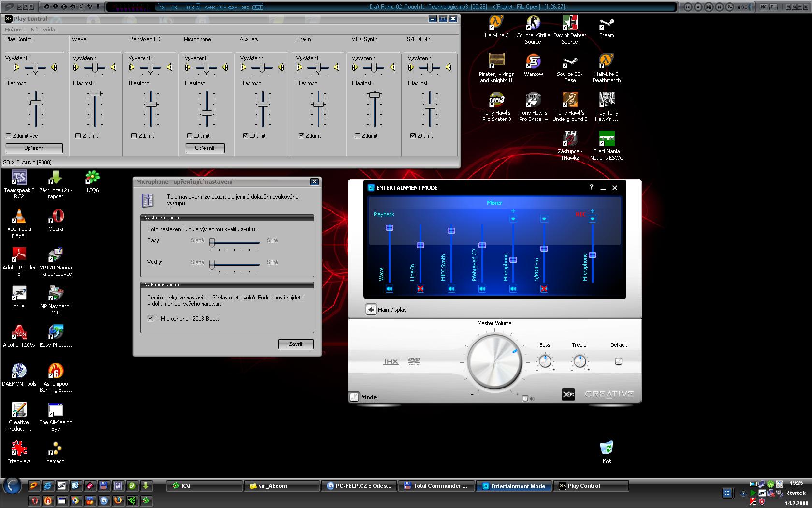
Task: Click Upřesnit under the Microphone channel
Action: pyautogui.click(x=205, y=148)
